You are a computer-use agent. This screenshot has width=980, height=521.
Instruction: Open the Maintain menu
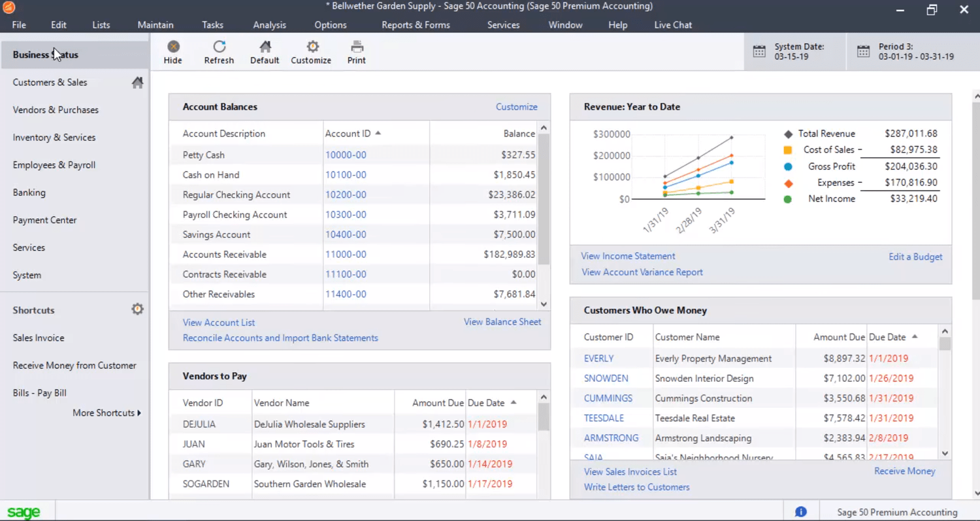tap(155, 25)
